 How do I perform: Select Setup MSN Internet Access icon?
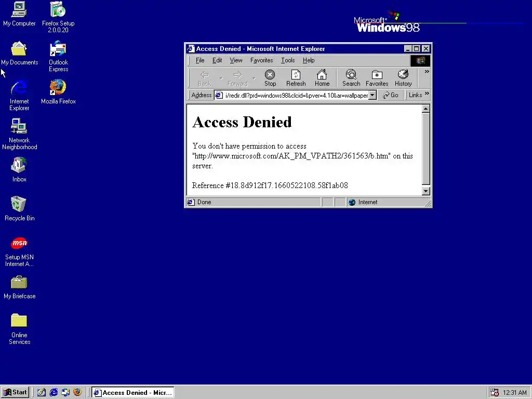pyautogui.click(x=19, y=252)
